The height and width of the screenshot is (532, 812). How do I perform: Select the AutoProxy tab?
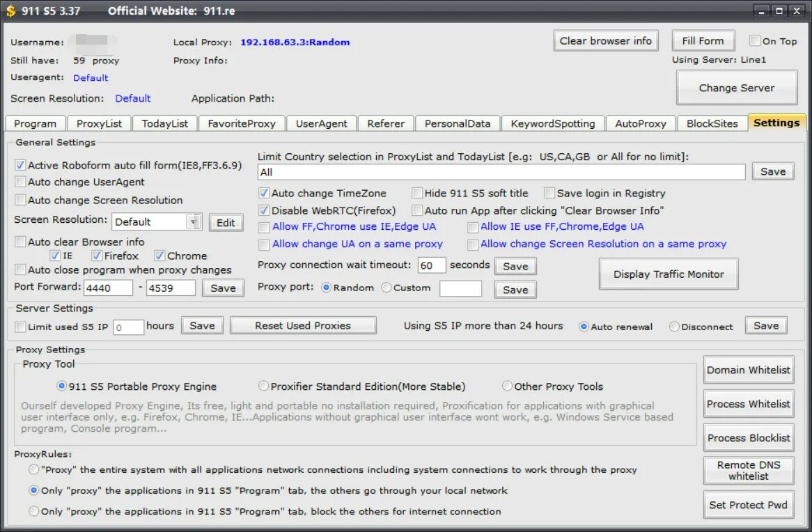click(641, 123)
